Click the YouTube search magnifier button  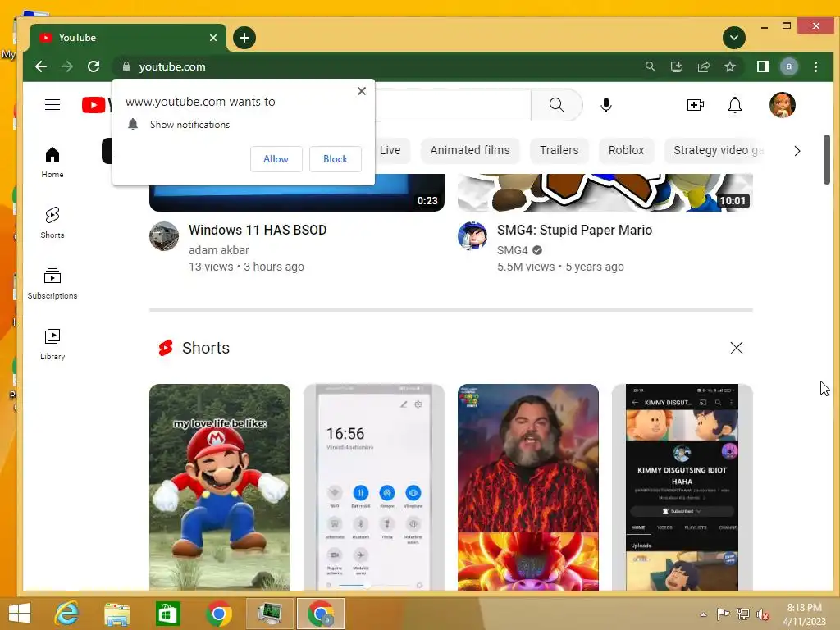(557, 104)
